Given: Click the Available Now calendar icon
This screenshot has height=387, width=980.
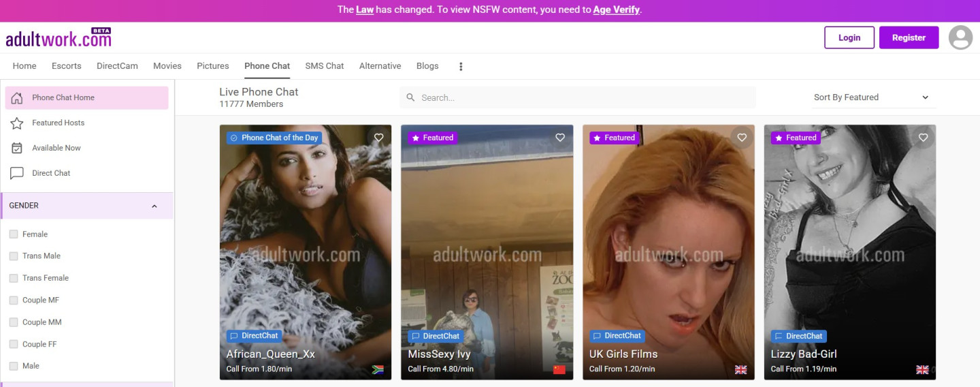Looking at the screenshot, I should (17, 148).
